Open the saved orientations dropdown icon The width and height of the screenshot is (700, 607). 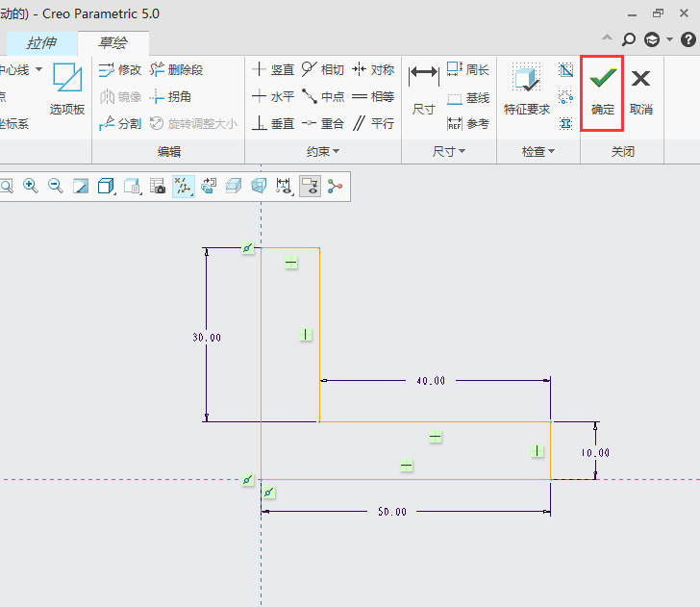click(133, 186)
